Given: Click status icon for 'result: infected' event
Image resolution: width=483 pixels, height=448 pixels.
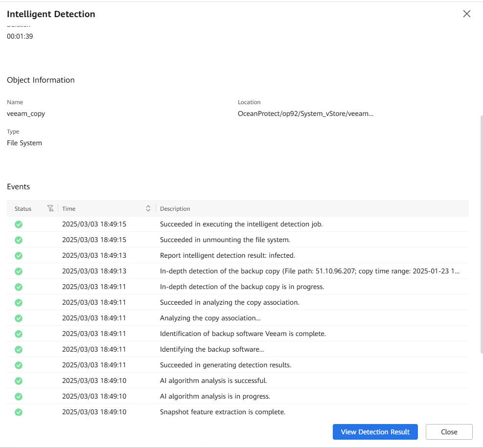Looking at the screenshot, I should point(19,256).
